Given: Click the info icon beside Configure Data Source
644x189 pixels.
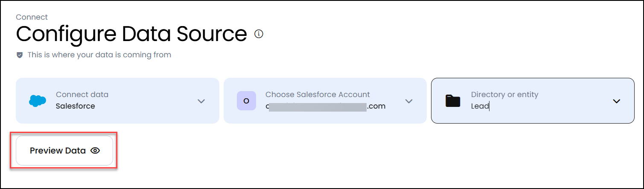Looking at the screenshot, I should pyautogui.click(x=259, y=34).
